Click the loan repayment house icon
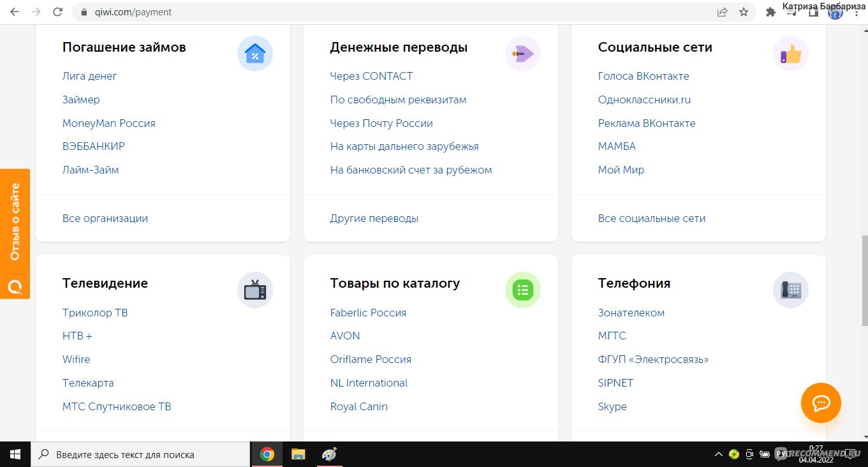 255,54
